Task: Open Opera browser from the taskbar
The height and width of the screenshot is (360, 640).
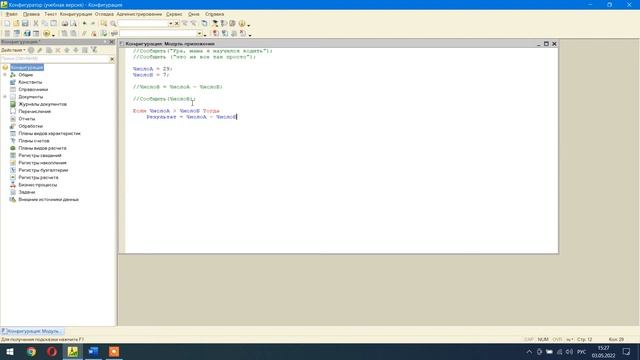Action: tap(52, 351)
